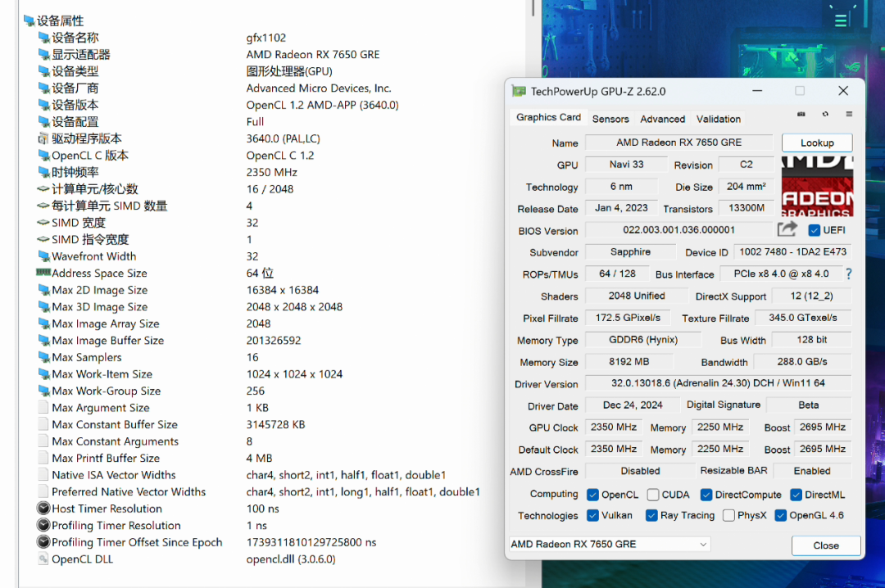Toggle the Vulkan checkbox
Viewport: 885px width, 588px height.
(x=592, y=515)
